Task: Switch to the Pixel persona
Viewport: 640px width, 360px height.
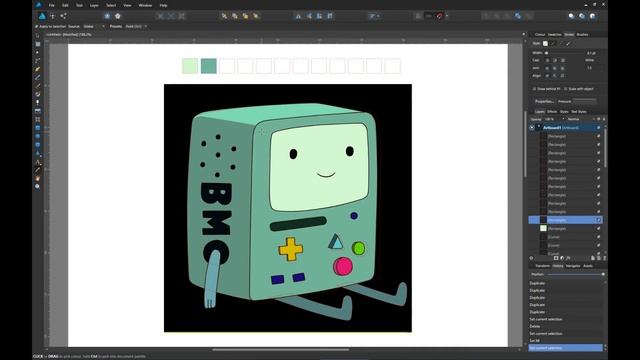Action: (53, 16)
